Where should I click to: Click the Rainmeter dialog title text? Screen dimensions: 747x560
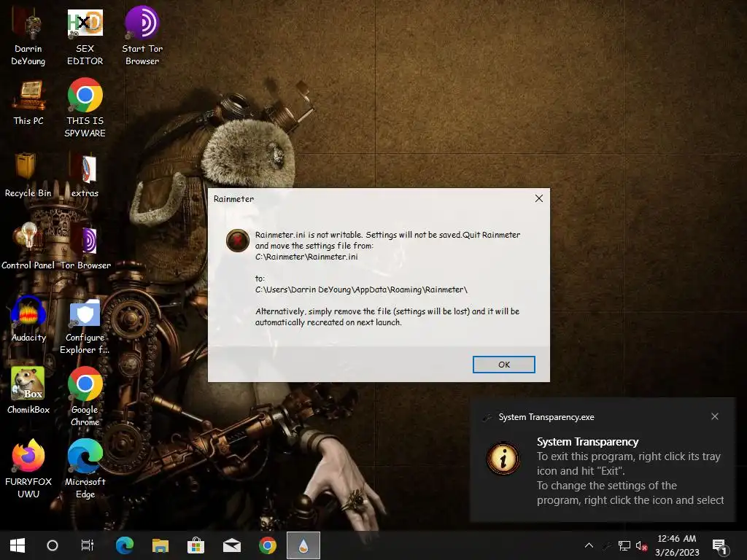233,199
